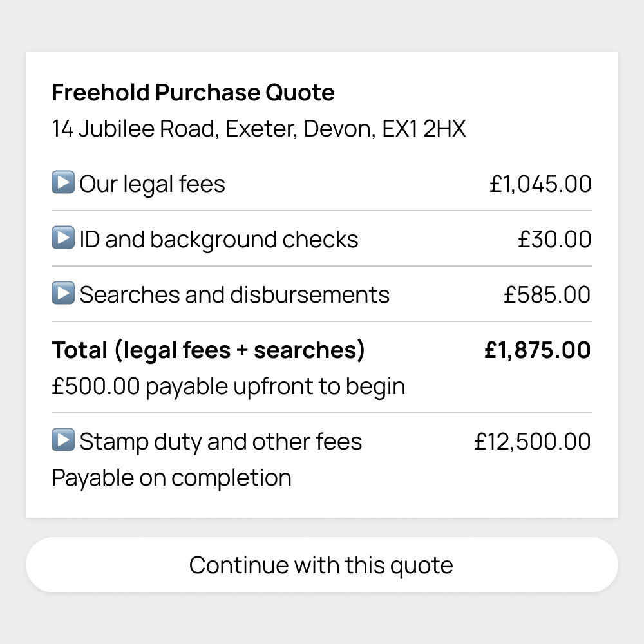The width and height of the screenshot is (644, 644).
Task: Click the Freehold Purchase Quote heading
Action: 193,93
